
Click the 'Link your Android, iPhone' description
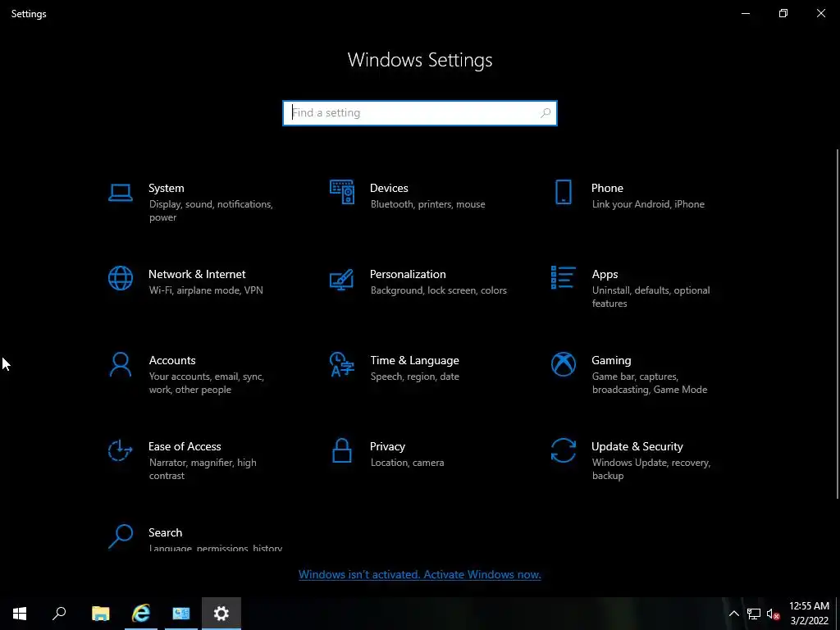[648, 204]
